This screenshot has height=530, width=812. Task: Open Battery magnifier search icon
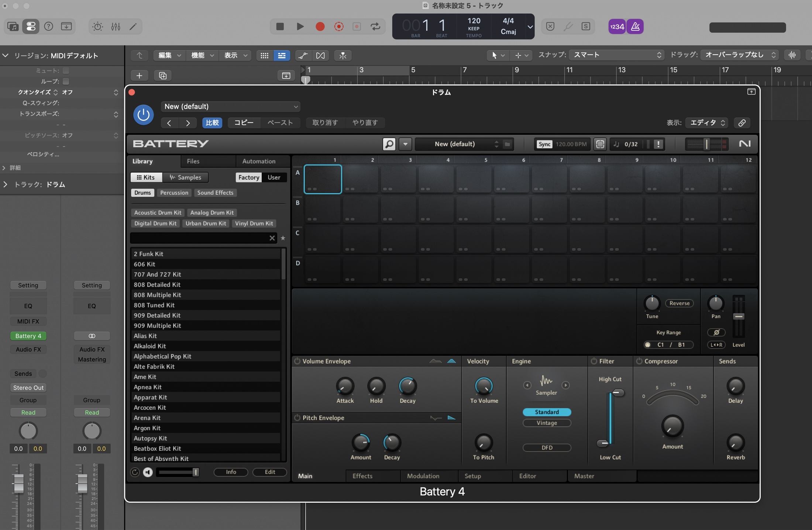click(389, 144)
